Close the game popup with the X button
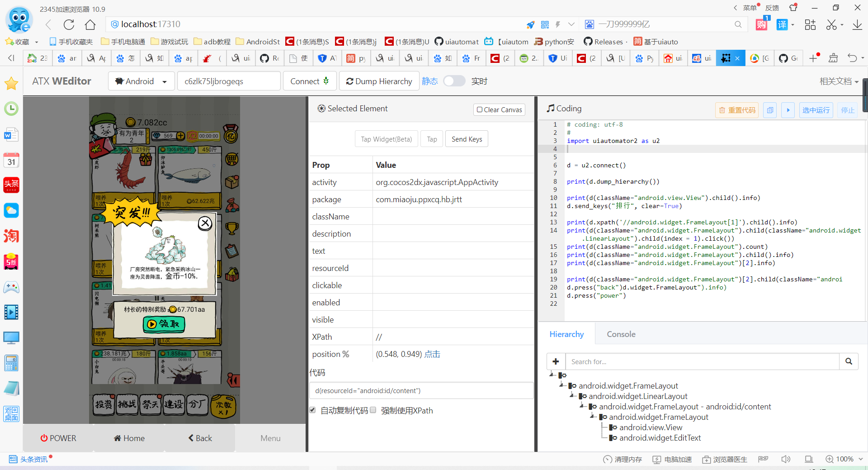Screen dimensions: 868x470 [205, 223]
